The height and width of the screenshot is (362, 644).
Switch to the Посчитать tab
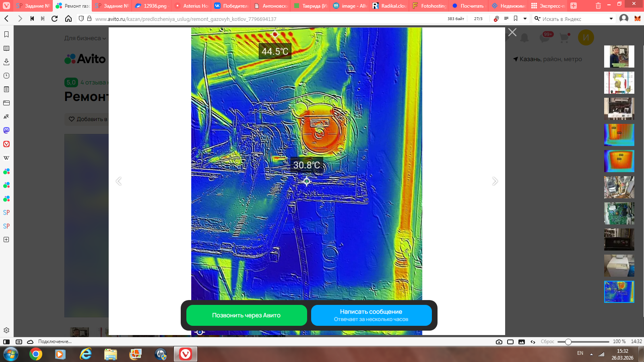(x=468, y=6)
